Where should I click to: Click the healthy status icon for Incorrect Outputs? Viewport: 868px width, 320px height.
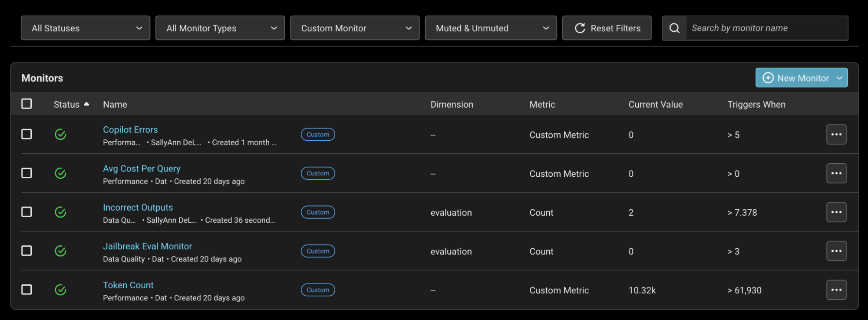(61, 212)
